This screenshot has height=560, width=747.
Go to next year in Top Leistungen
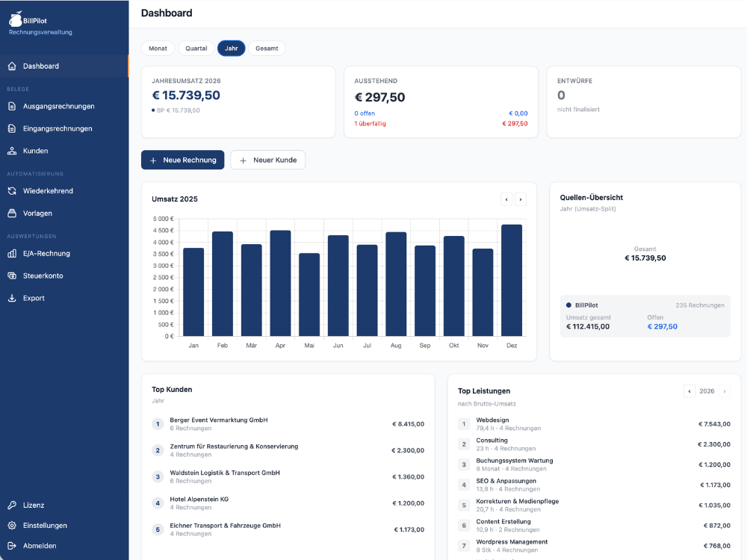click(x=725, y=391)
